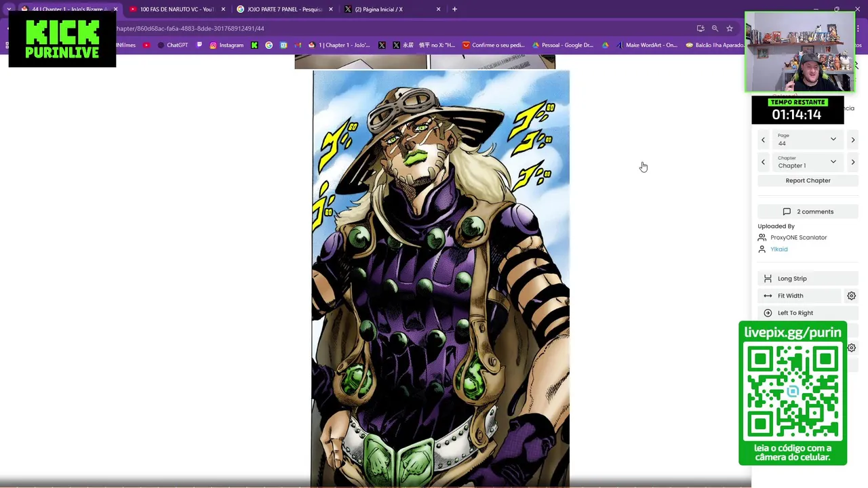This screenshot has height=488, width=868.
Task: Open the ChatGPT bookmark
Action: pyautogui.click(x=172, y=45)
